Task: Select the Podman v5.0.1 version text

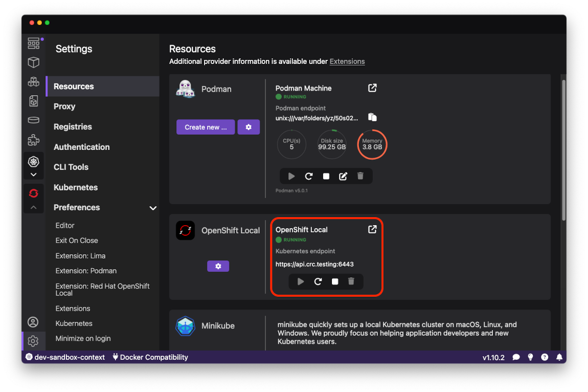Action: pos(291,191)
